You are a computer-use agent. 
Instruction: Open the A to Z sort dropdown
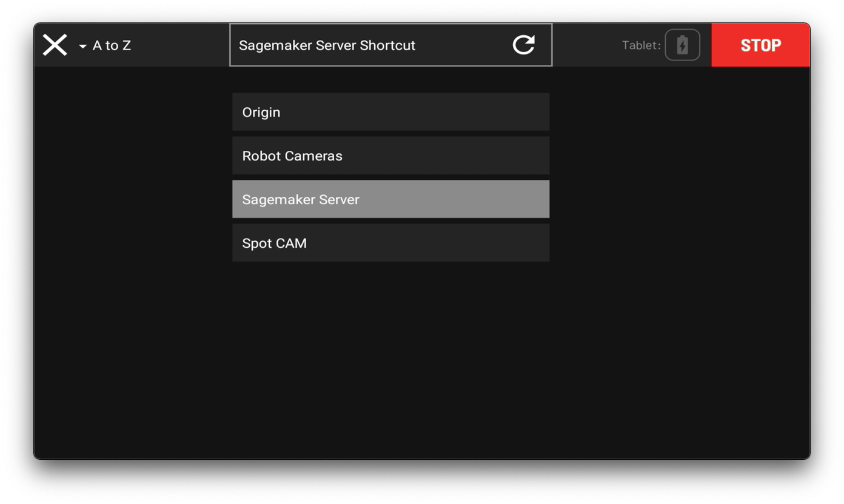click(x=105, y=45)
